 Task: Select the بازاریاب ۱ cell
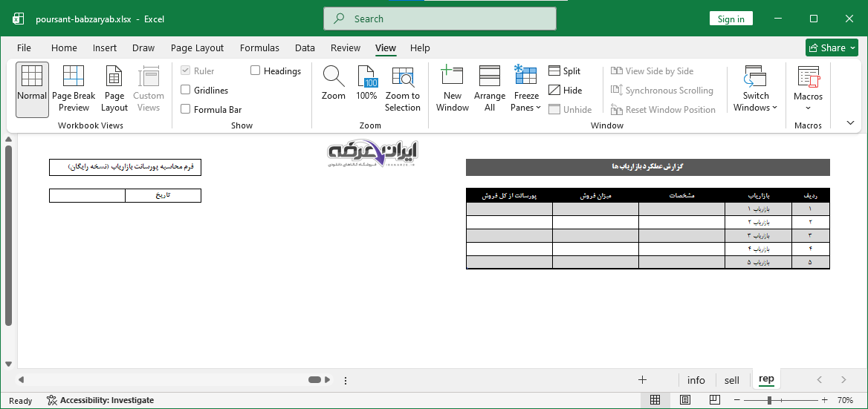point(759,209)
